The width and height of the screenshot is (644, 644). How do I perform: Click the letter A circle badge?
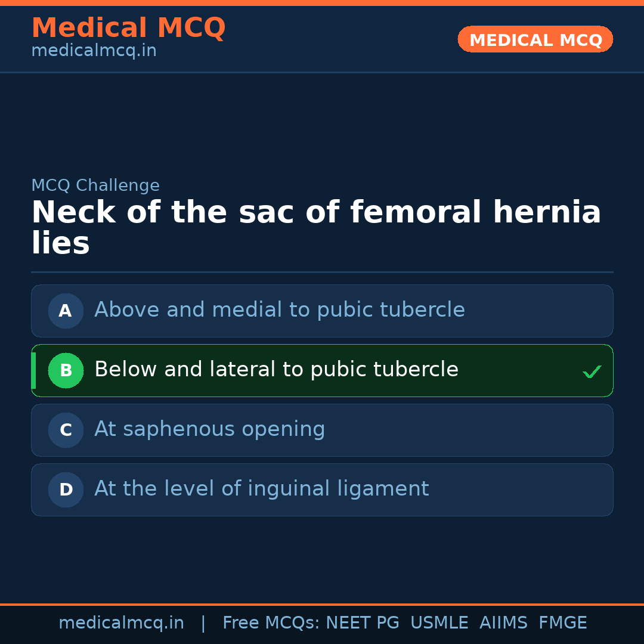[66, 311]
